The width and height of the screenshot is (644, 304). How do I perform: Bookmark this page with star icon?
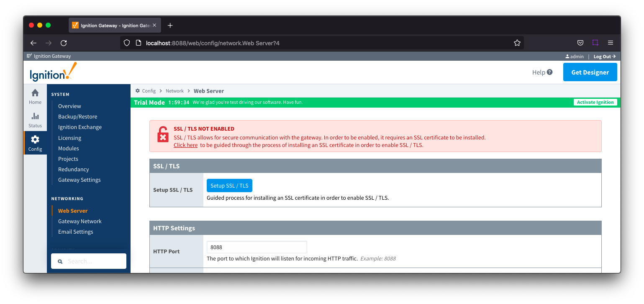click(x=517, y=43)
